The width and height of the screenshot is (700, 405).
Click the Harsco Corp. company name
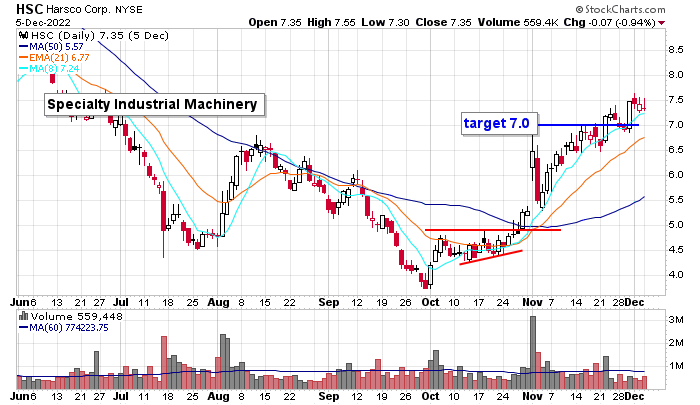[x=79, y=9]
